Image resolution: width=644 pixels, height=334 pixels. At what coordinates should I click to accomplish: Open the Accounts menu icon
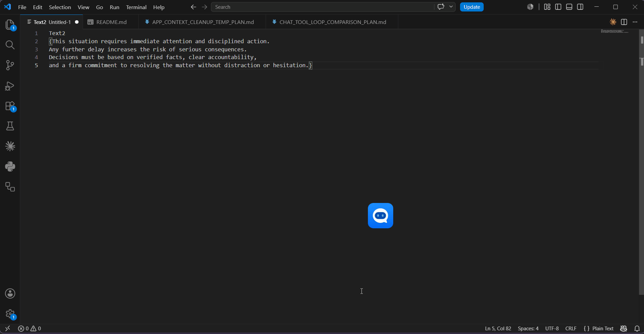pos(10,293)
